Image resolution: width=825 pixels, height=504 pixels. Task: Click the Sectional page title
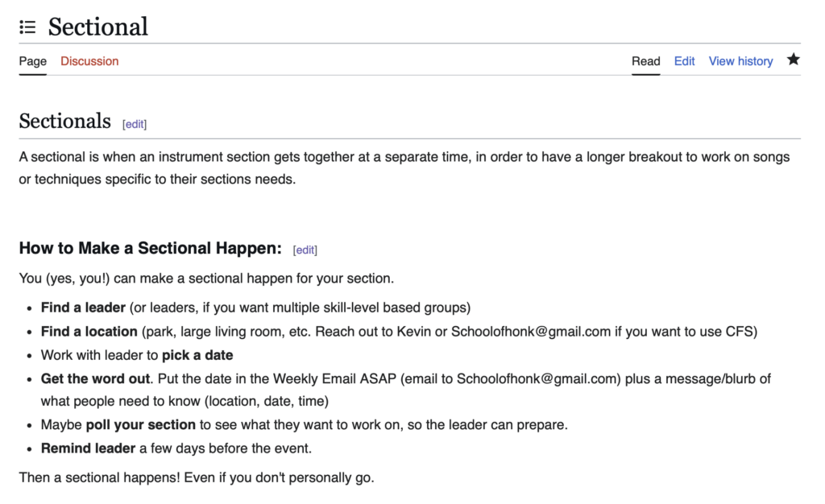[97, 27]
